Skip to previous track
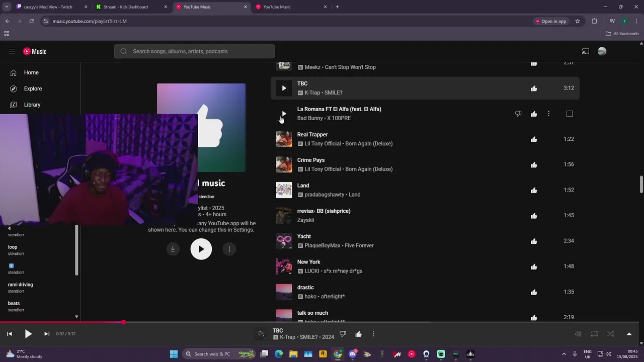This screenshot has height=362, width=644. point(9,334)
